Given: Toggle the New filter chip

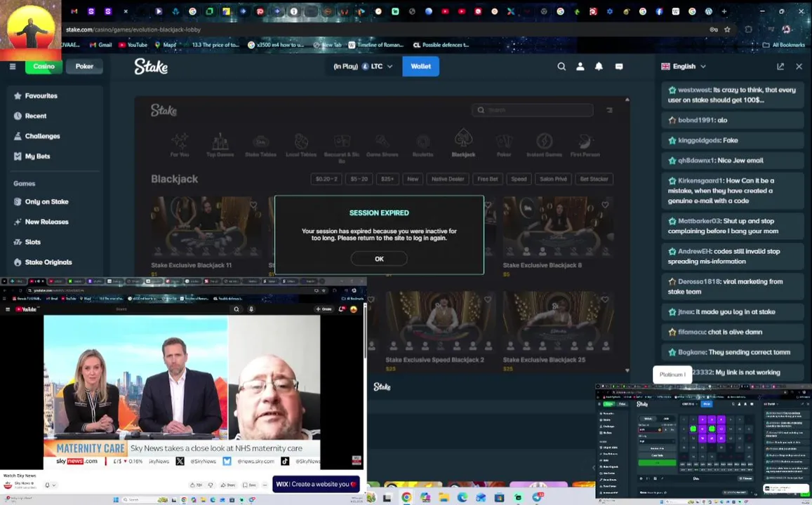Looking at the screenshot, I should [413, 179].
